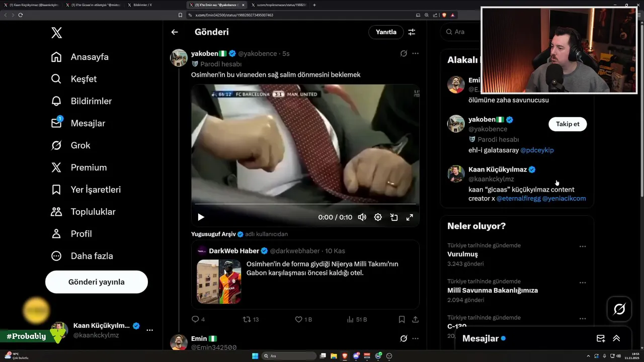Mute the video volume

click(x=362, y=217)
